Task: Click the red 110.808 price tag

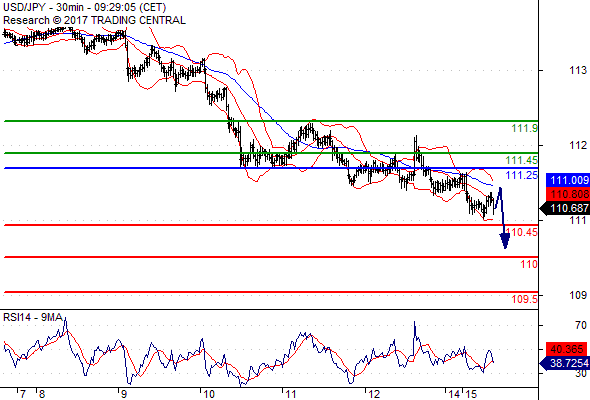Action: click(x=568, y=194)
